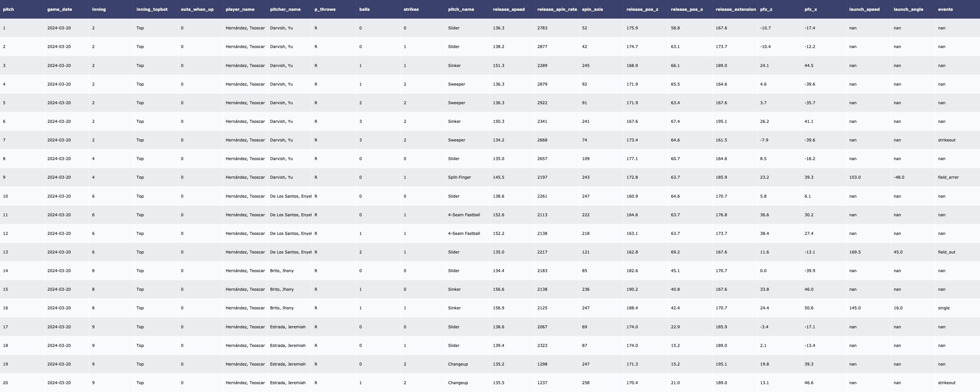
Task: Click the release_spin_rate column header
Action: (x=557, y=9)
